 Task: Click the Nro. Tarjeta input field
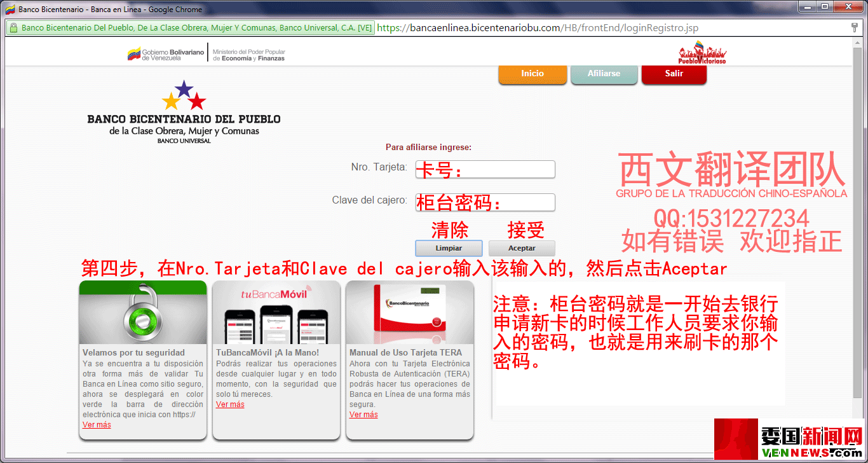tap(485, 169)
